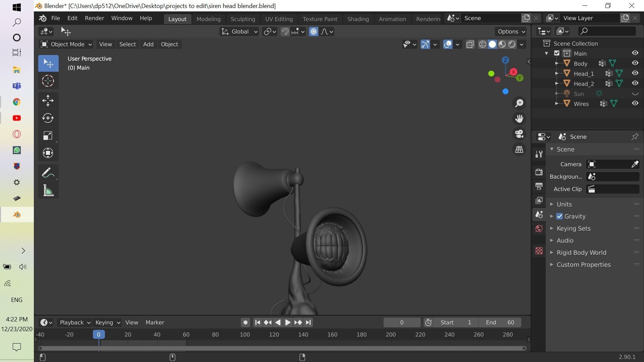
Task: Activate the Rotate tool
Action: 48,118
